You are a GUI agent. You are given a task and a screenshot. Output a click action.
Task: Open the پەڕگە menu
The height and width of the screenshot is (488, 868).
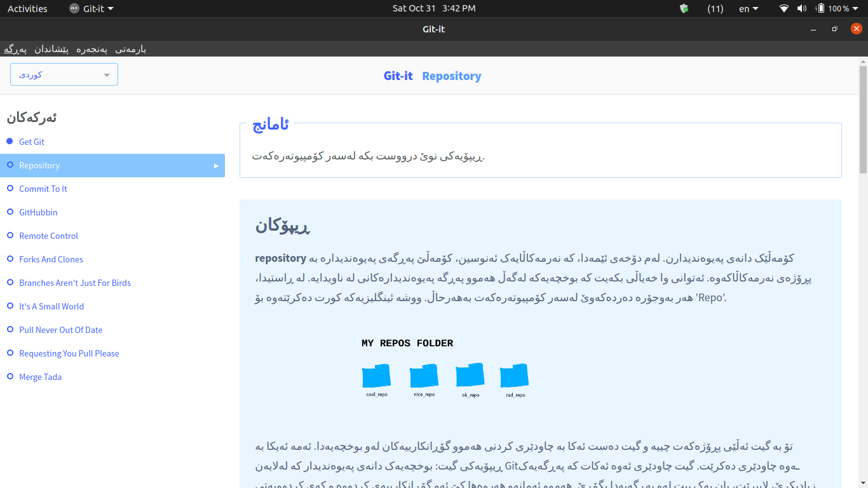[x=15, y=49]
